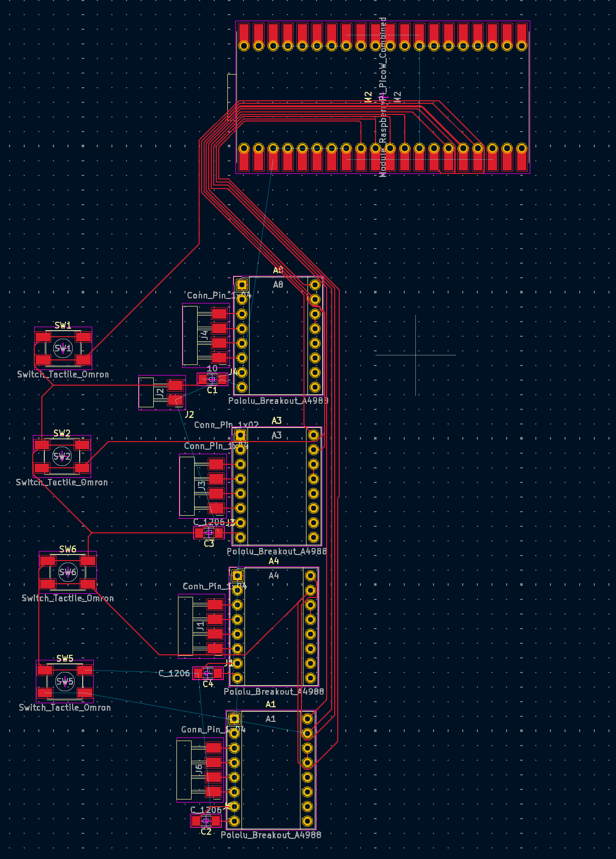
Task: Click the Conn_Pin label above connector J6
Action: [x=213, y=729]
